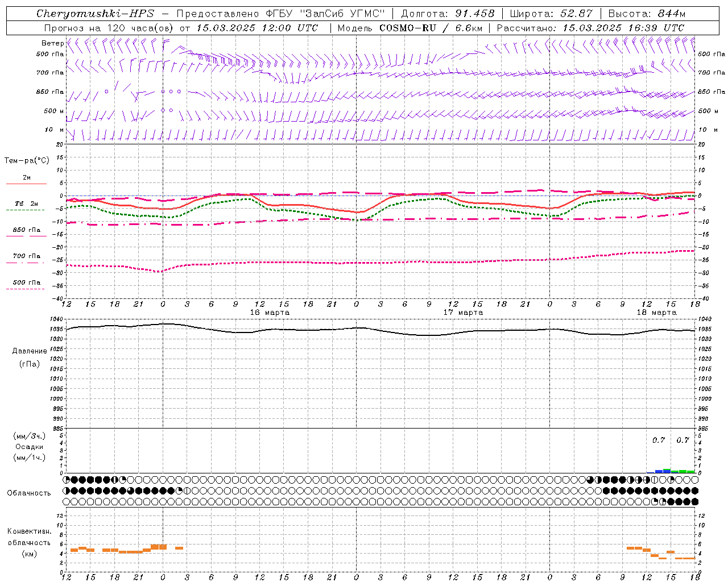Click the 'Модель COSMO-RU / 6.6км' text
Viewport: 728px width, 582px height.
coord(410,28)
